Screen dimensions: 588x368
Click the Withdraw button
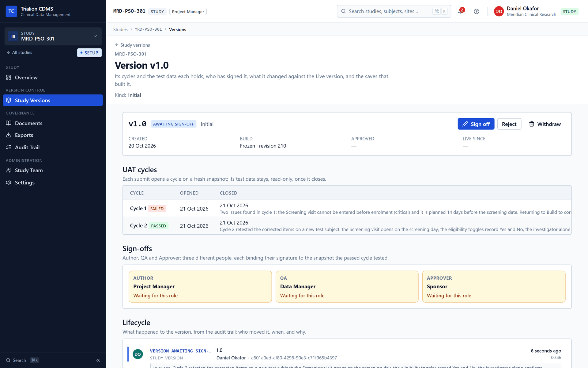545,124
